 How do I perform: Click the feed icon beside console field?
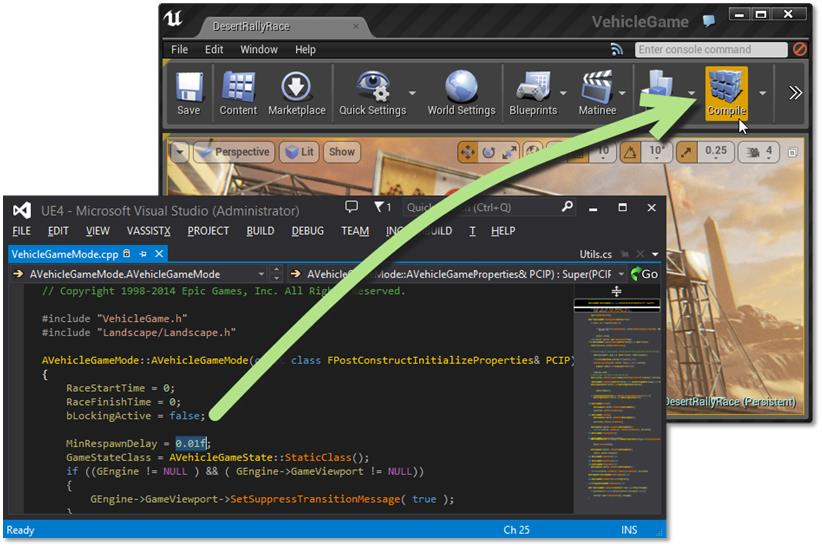[617, 49]
